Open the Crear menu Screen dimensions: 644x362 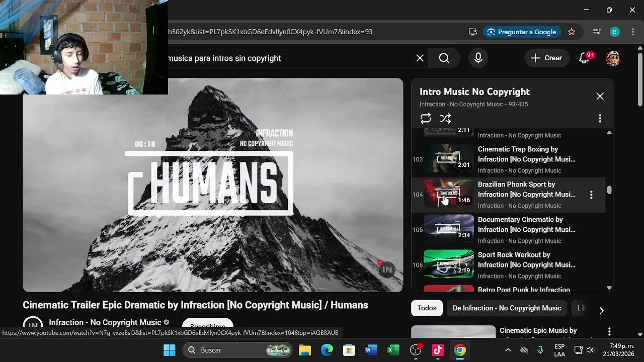pyautogui.click(x=546, y=58)
